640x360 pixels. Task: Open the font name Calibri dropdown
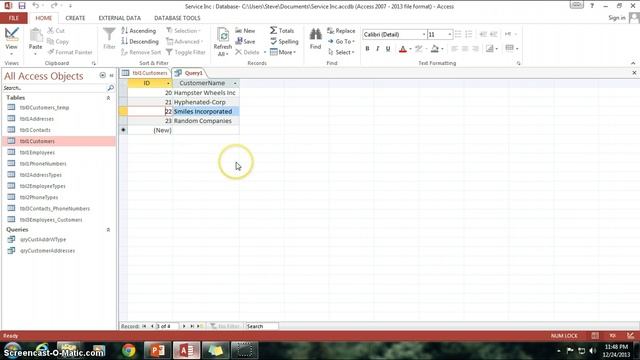point(424,34)
